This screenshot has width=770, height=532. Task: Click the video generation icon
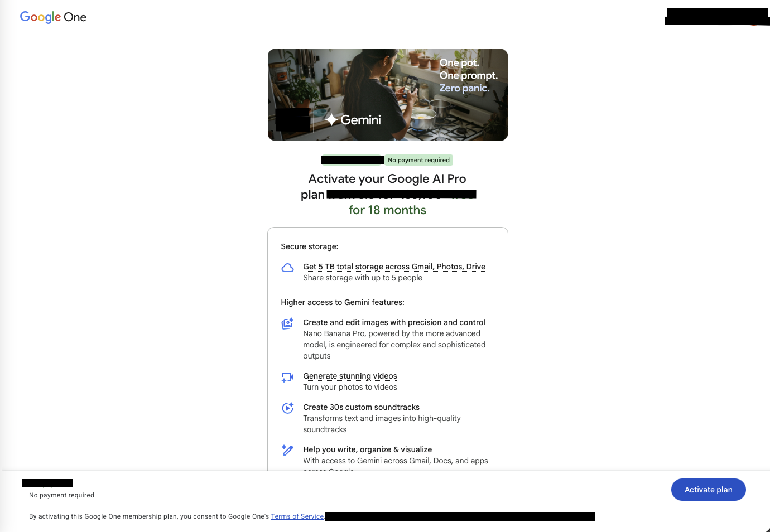click(287, 378)
